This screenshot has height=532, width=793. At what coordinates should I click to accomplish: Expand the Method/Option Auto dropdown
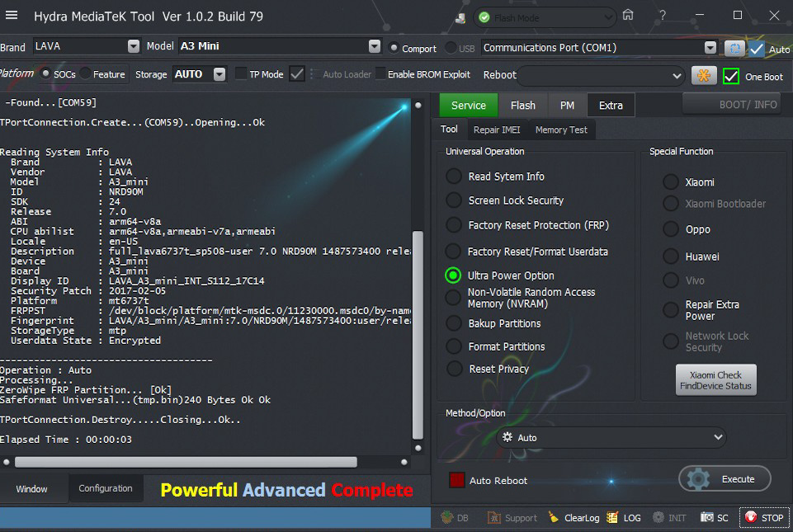[718, 437]
